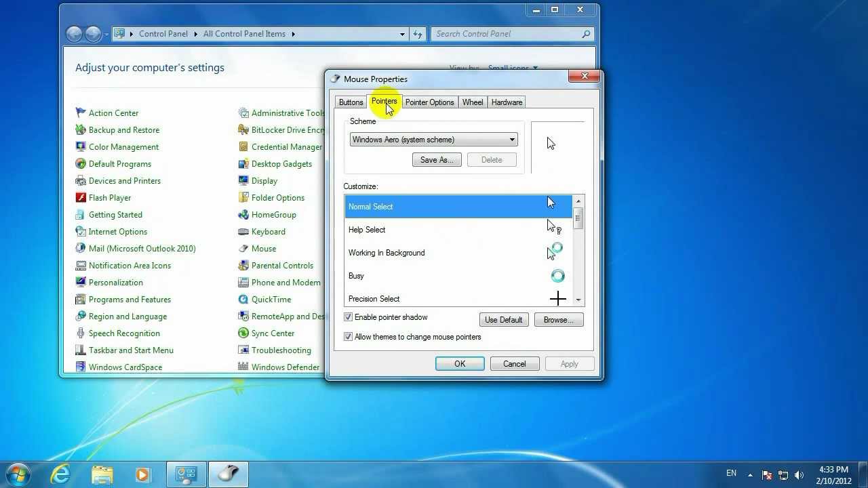
Task: Click the Windows CardSpace icon
Action: pyautogui.click(x=81, y=367)
